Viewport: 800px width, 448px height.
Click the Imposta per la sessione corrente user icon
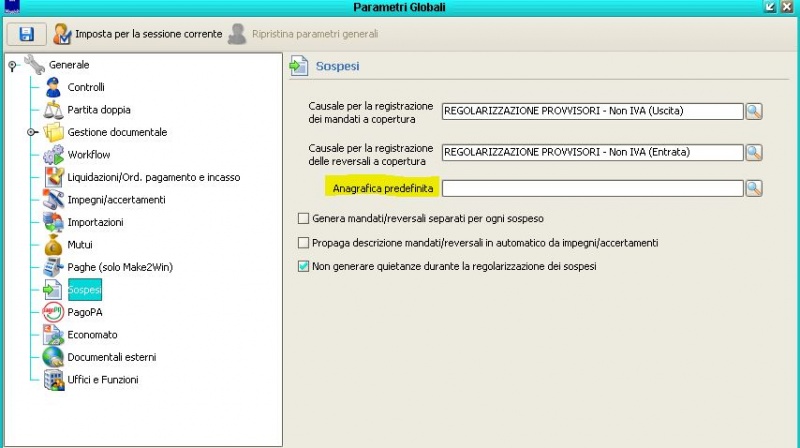[x=62, y=34]
